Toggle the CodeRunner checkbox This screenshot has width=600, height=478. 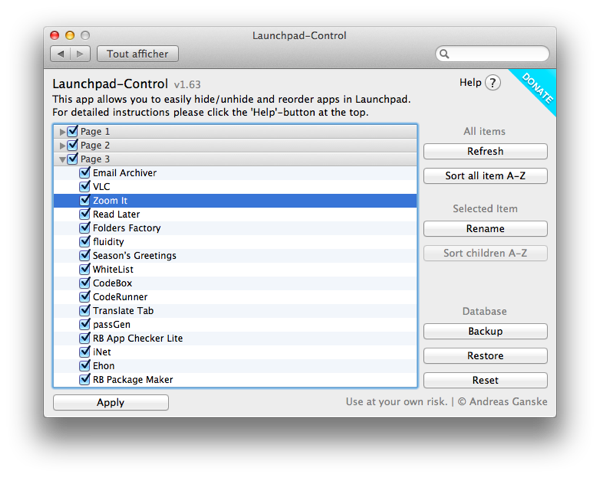click(x=85, y=297)
